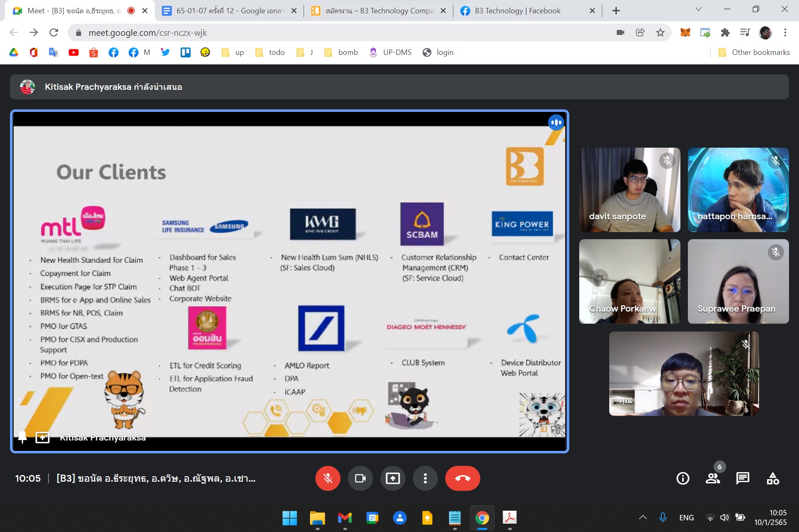Bookmark this page with star icon

coord(660,32)
